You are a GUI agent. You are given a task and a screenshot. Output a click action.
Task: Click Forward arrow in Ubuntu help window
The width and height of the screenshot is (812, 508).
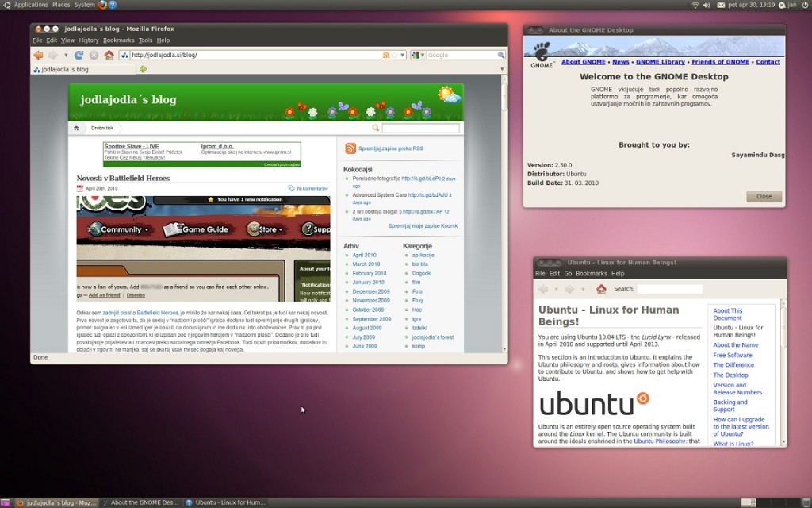point(569,289)
